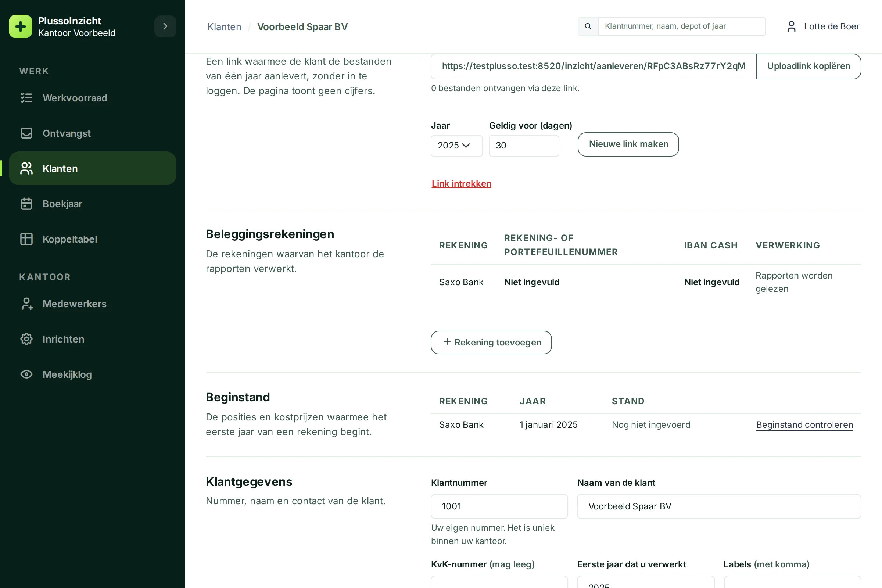Click Saxo Bank in Beginstand table
The height and width of the screenshot is (588, 882).
(x=461, y=424)
